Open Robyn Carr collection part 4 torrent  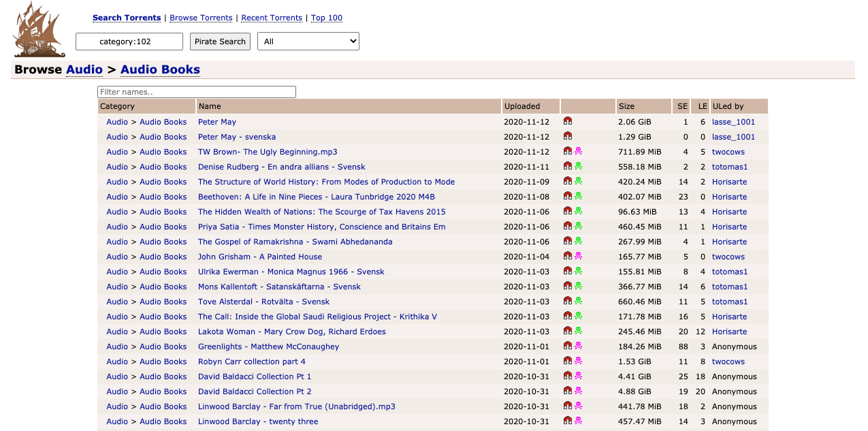(x=252, y=362)
